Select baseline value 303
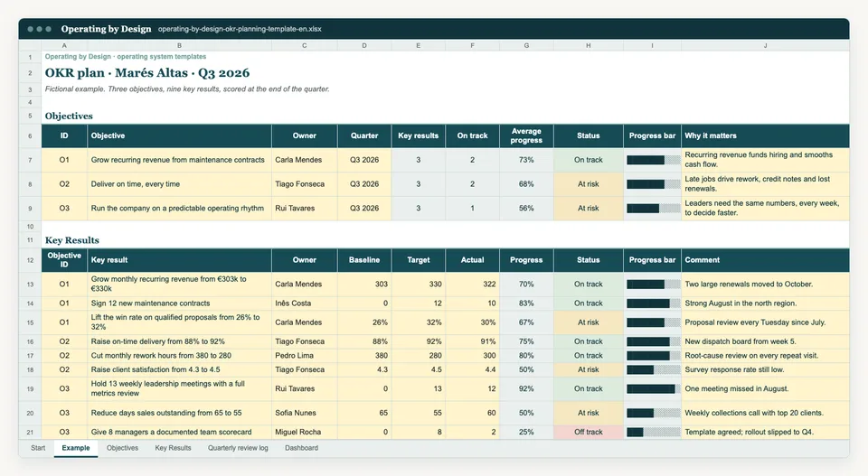868x476 pixels. (x=363, y=285)
